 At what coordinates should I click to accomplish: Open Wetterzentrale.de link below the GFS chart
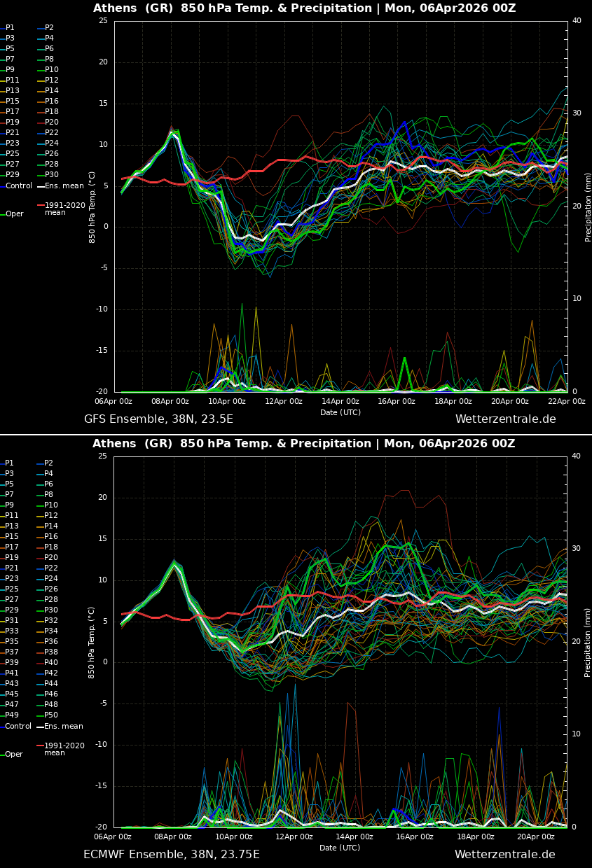click(x=505, y=419)
